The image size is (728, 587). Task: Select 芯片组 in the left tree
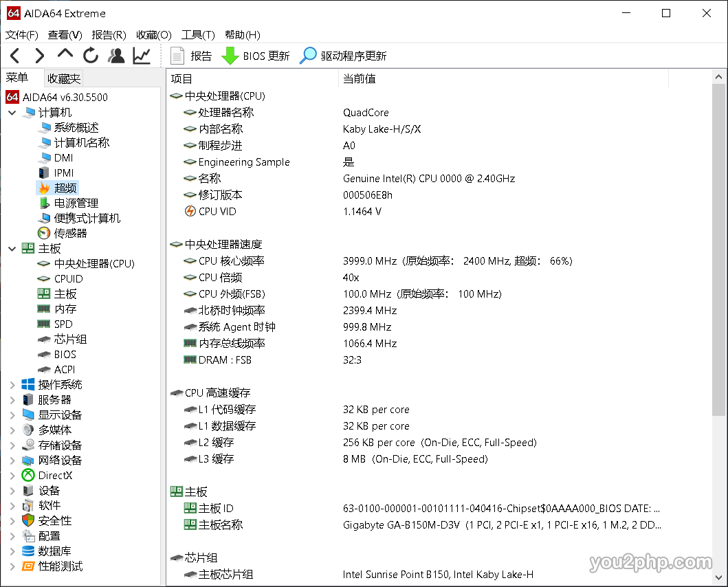pyautogui.click(x=71, y=339)
